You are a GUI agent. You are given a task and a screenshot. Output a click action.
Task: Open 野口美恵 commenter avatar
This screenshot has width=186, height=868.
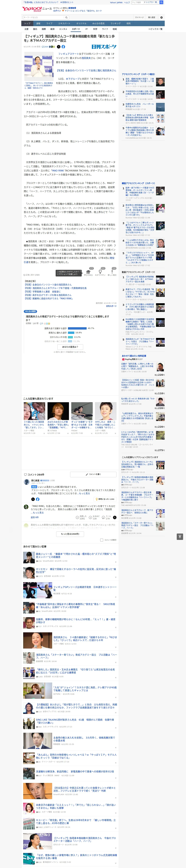click(x=26, y=482)
